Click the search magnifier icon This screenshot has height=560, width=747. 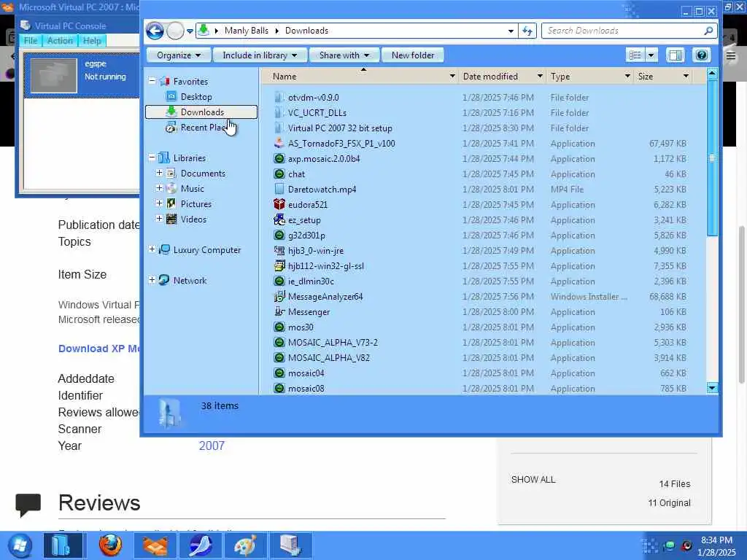click(x=708, y=31)
